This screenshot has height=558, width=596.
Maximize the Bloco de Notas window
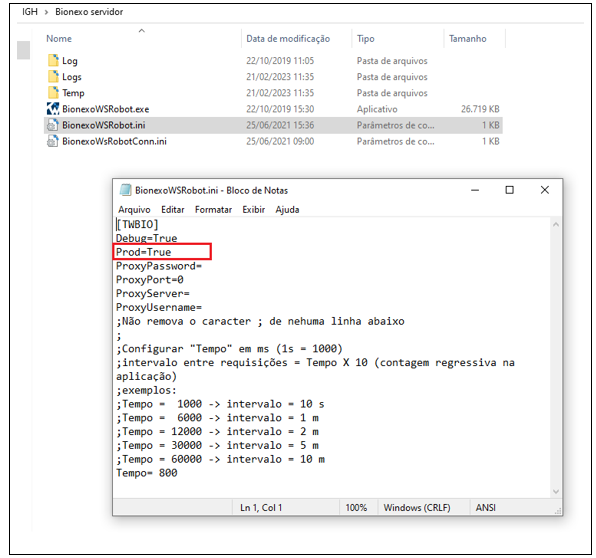coord(509,190)
